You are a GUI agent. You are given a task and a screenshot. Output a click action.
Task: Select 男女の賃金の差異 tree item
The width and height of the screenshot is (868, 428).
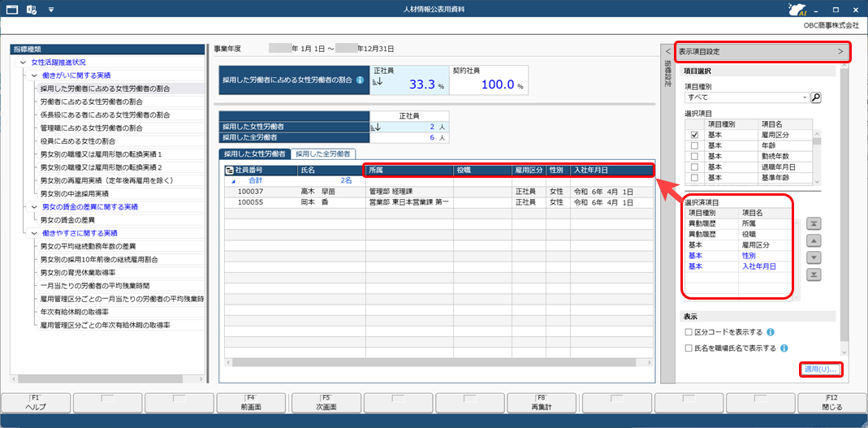coord(67,220)
